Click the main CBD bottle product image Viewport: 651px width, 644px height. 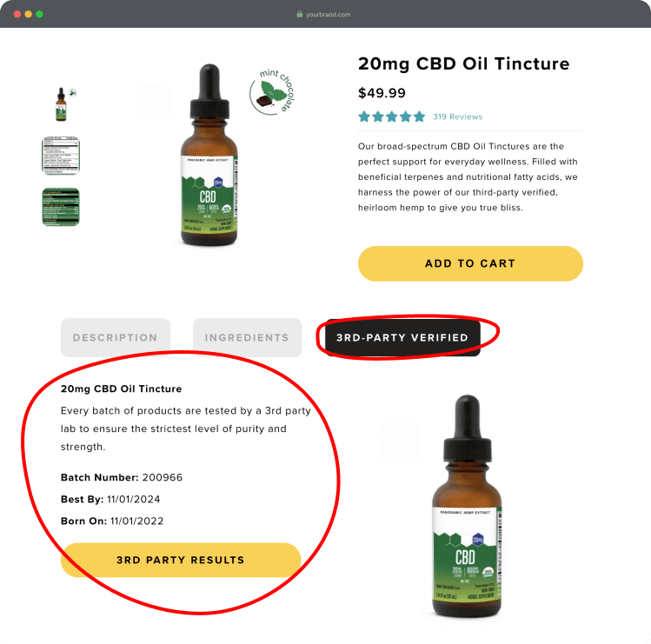coord(209,155)
